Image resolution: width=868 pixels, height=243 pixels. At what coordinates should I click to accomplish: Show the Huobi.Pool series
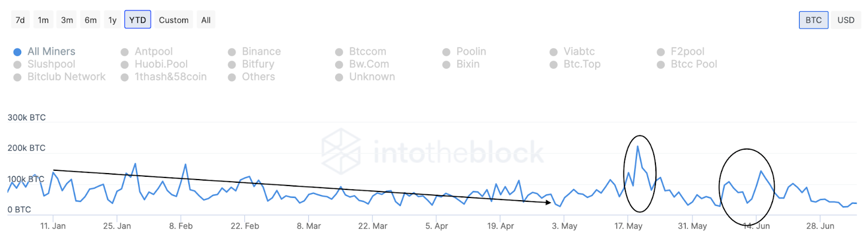click(x=125, y=65)
